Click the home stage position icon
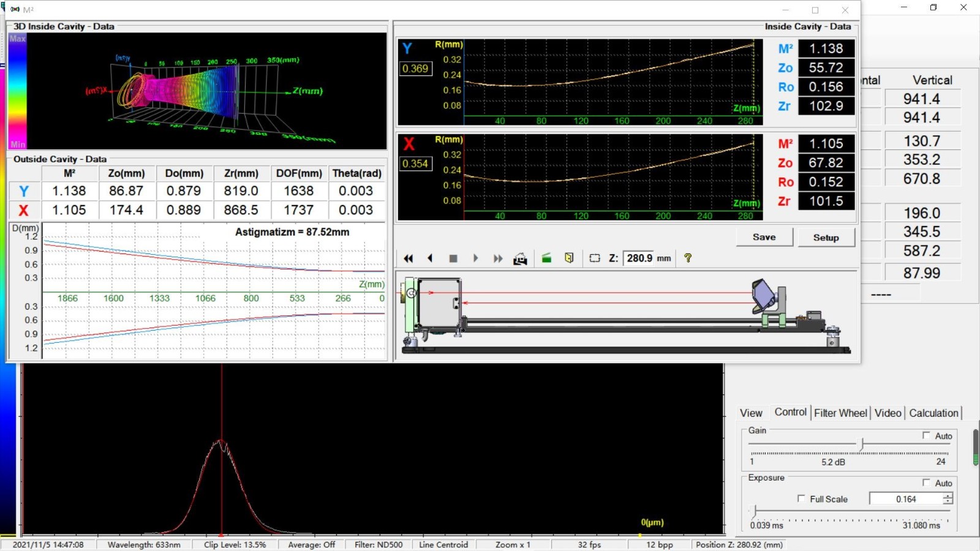 click(x=520, y=258)
